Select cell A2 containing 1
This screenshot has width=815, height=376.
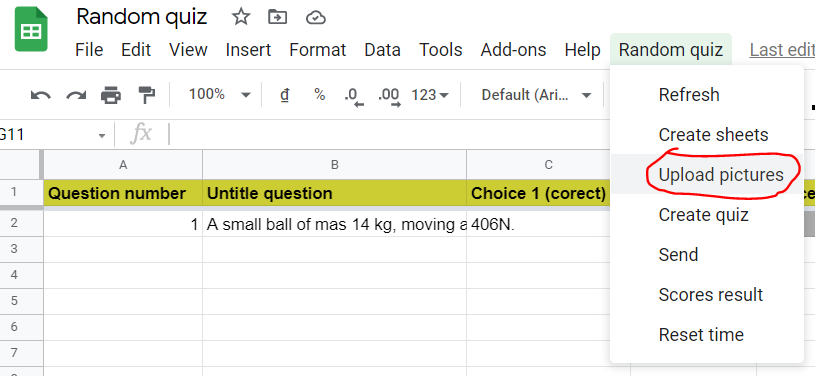pos(123,224)
